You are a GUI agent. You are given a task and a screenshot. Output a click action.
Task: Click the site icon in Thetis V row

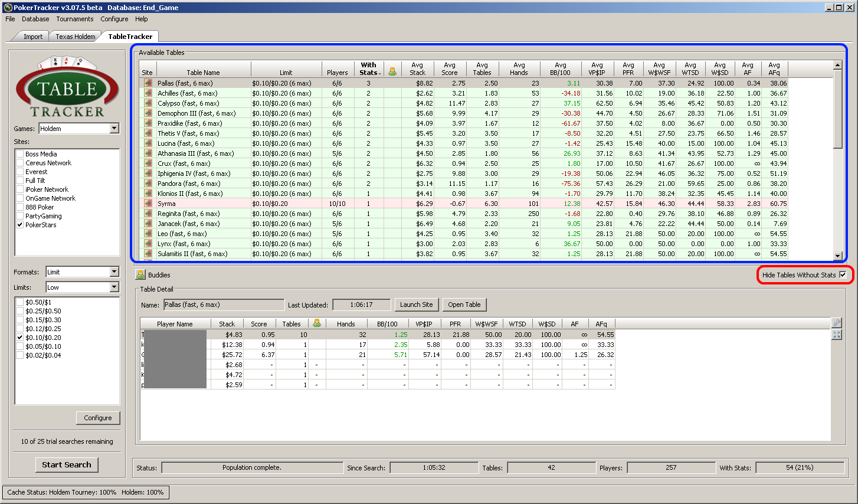click(148, 133)
